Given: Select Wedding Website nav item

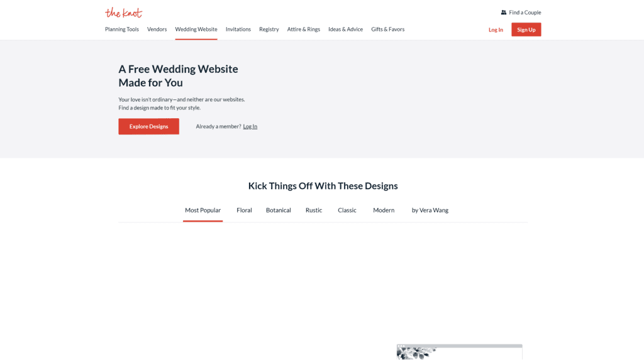Looking at the screenshot, I should pos(196,29).
